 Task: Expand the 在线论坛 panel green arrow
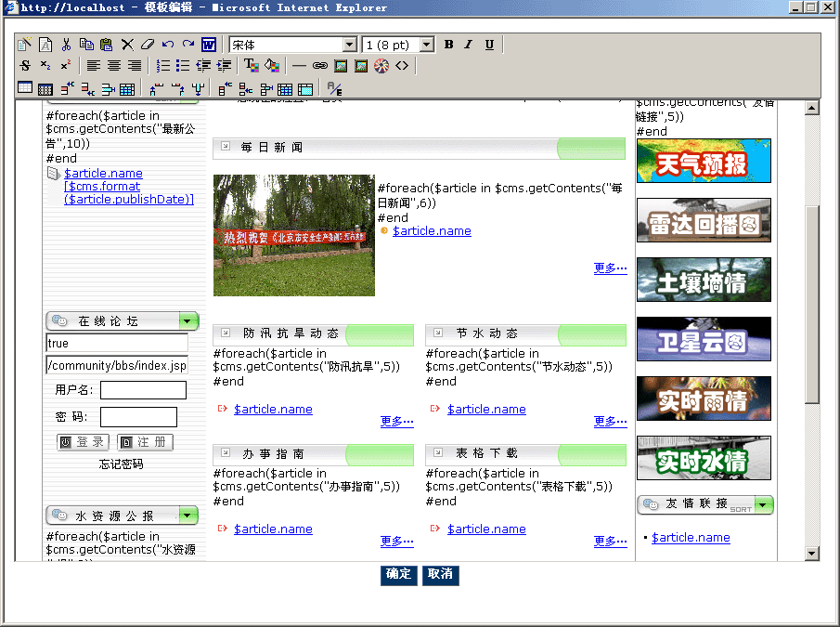[188, 320]
